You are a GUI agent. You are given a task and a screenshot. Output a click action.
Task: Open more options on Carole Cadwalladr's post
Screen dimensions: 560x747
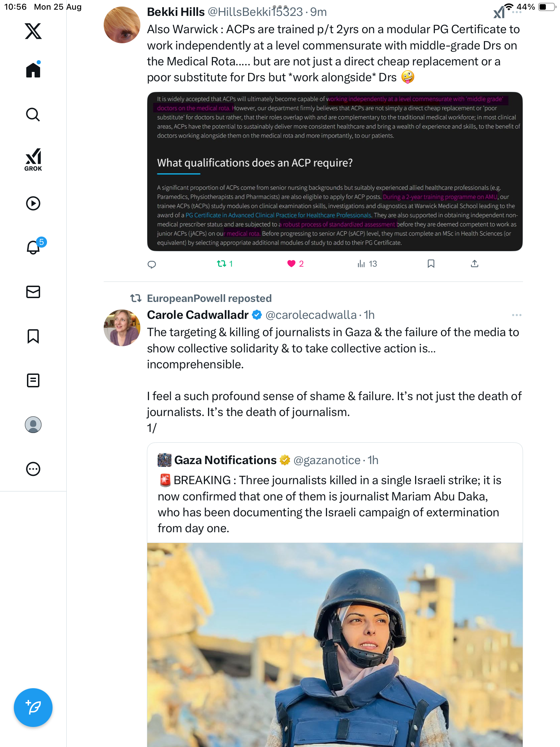coord(516,315)
